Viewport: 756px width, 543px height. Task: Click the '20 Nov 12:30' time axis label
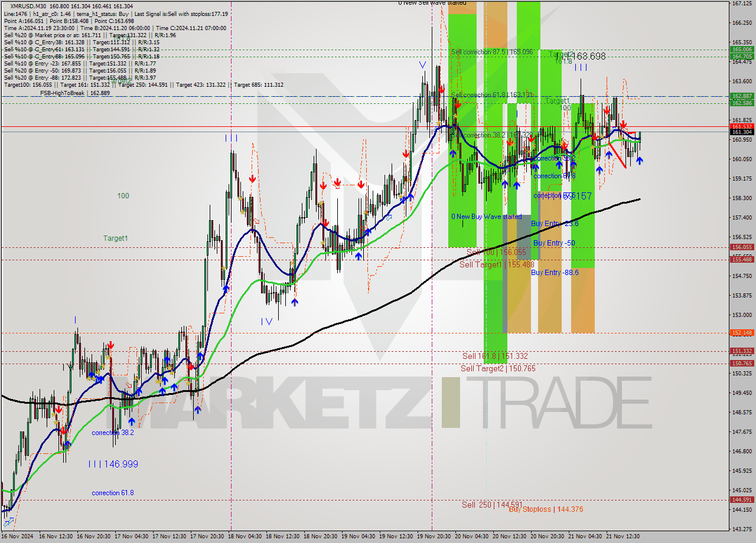pos(509,537)
